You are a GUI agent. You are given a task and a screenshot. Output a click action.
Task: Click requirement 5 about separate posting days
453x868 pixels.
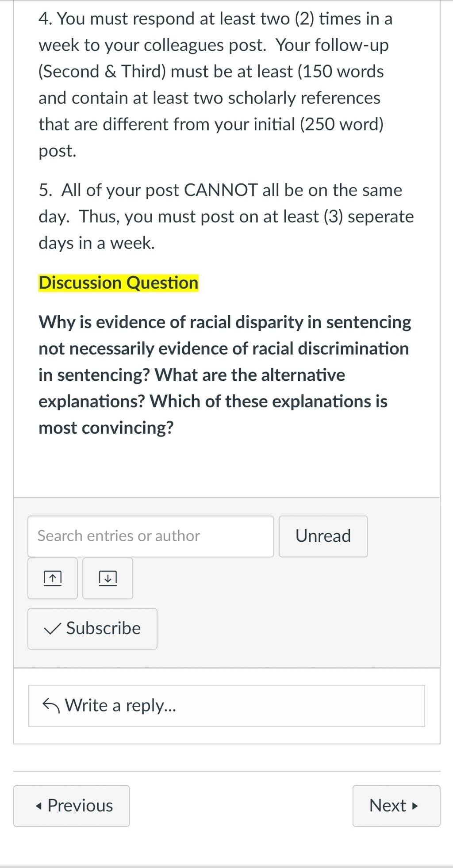point(226,217)
